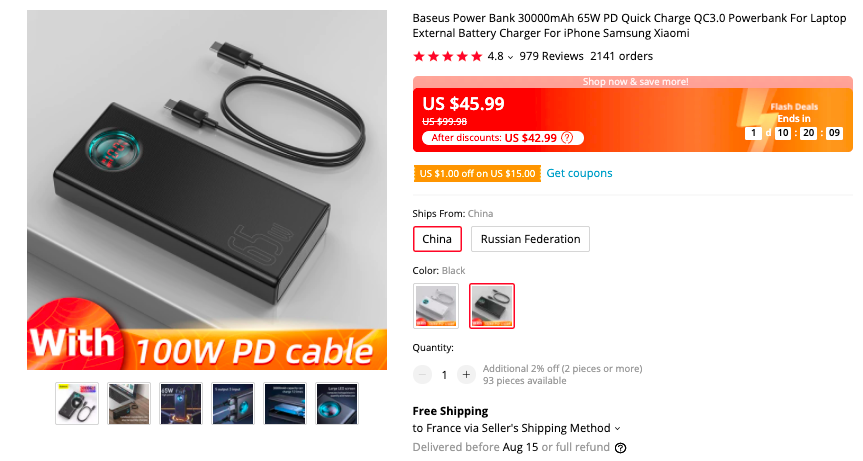The image size is (863, 461).
Task: Open the Get coupons link
Action: pos(579,173)
